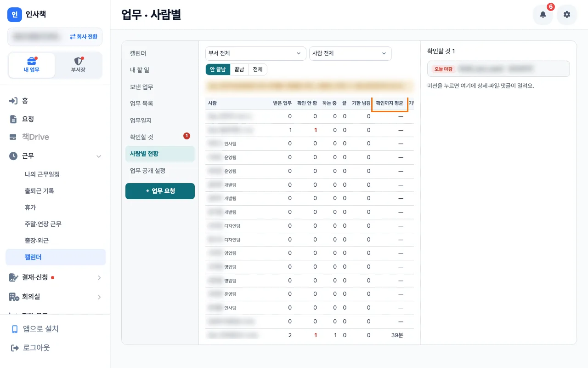The height and width of the screenshot is (368, 588).
Task: Open 업무 목록
Action: [x=160, y=103]
